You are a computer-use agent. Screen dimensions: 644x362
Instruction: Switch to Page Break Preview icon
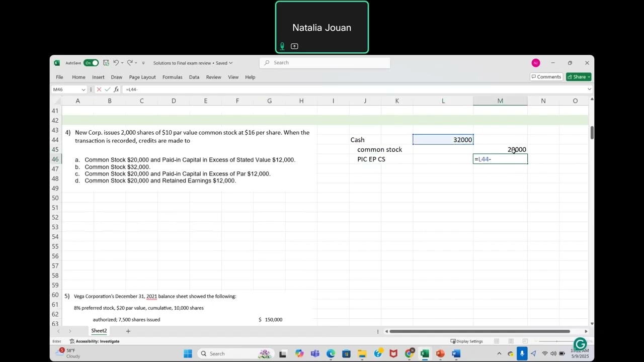coord(525,341)
